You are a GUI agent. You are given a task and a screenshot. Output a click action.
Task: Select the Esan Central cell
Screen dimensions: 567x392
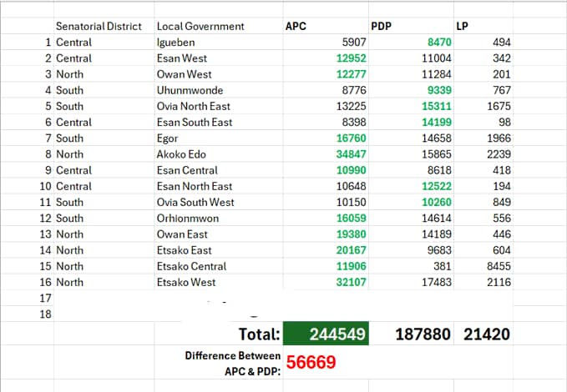pos(219,170)
